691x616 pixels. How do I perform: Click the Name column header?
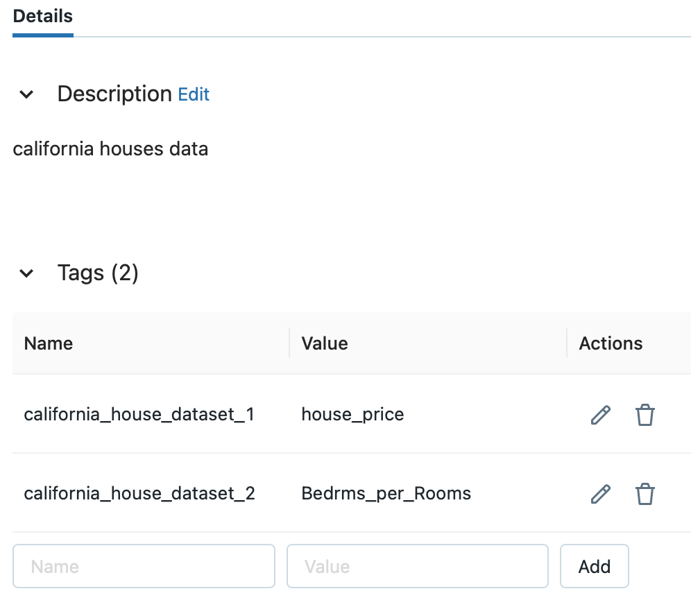49,343
